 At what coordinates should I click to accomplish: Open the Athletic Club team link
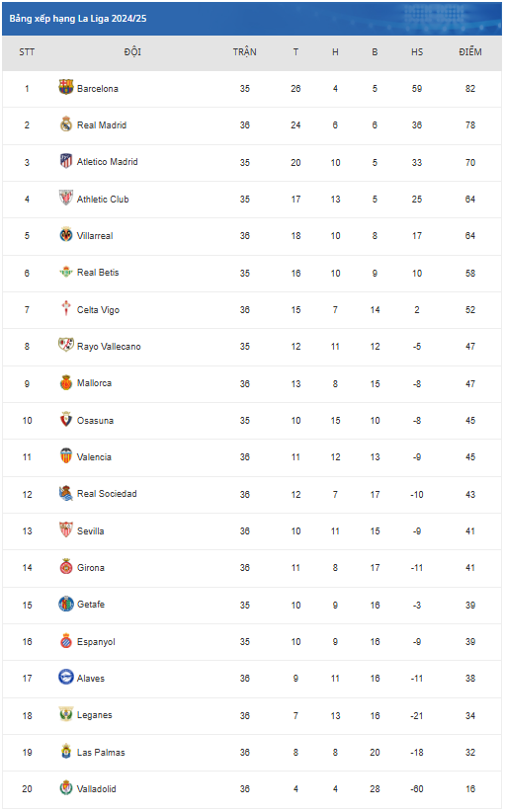(x=103, y=200)
